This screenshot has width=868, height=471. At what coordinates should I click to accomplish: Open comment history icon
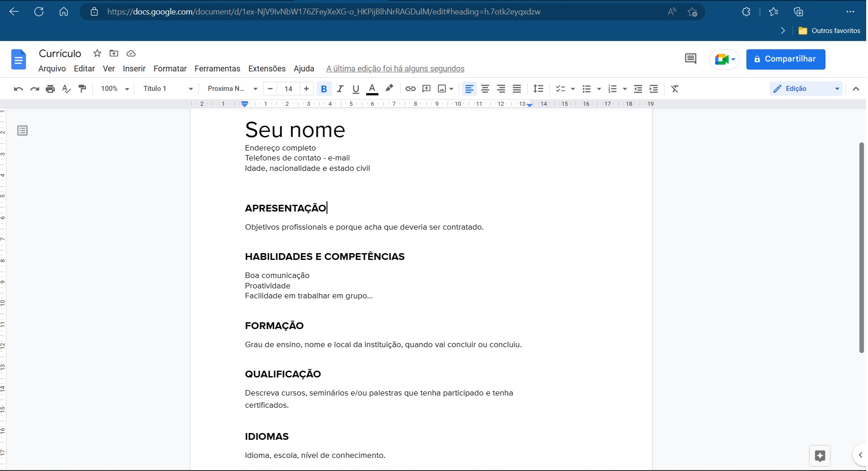(690, 59)
